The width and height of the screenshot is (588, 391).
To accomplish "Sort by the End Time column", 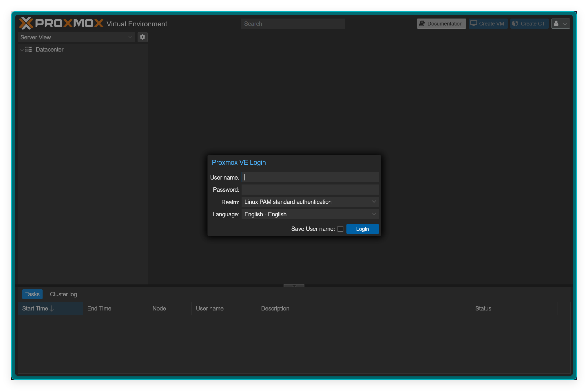I will pos(116,308).
